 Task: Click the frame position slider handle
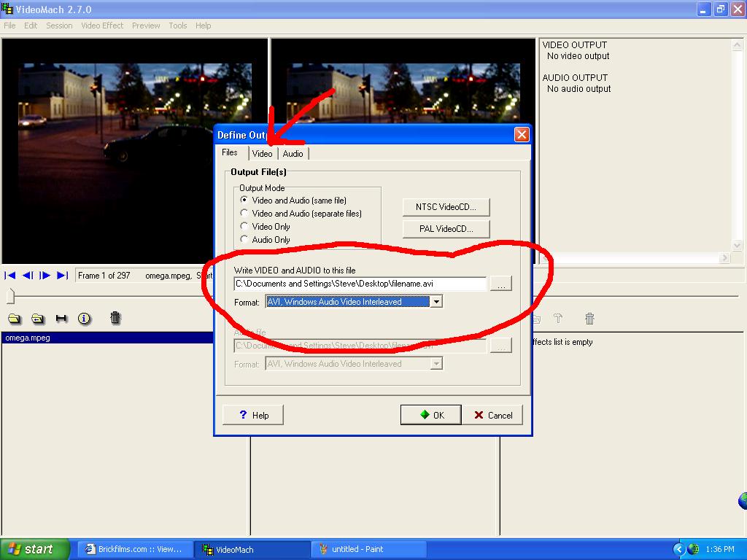[10, 295]
